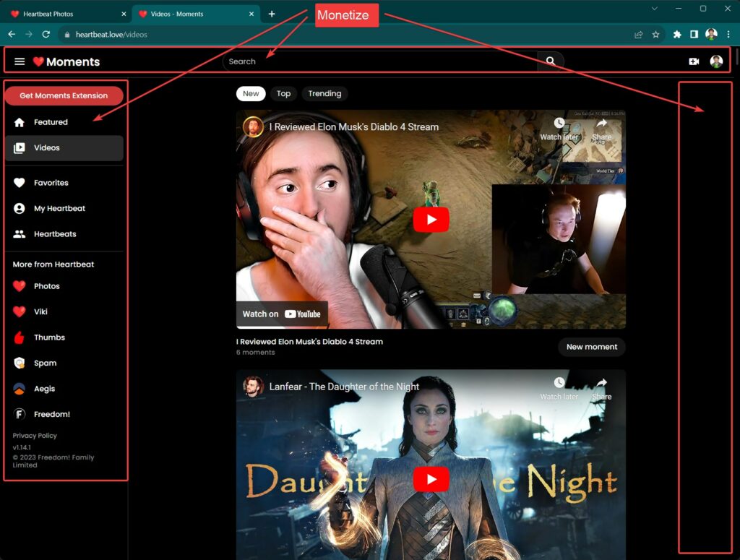Bookmark page with star icon
This screenshot has width=740, height=560.
point(655,35)
